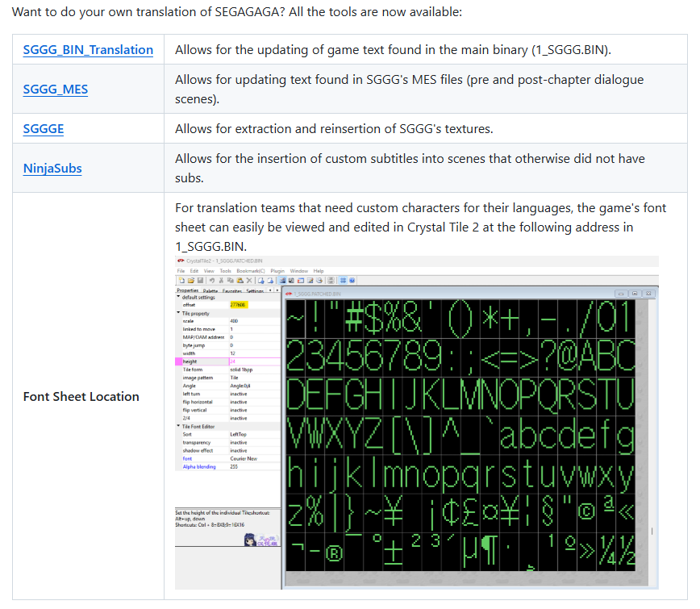Select the 'MAP/OAM address' property row

[x=228, y=337]
